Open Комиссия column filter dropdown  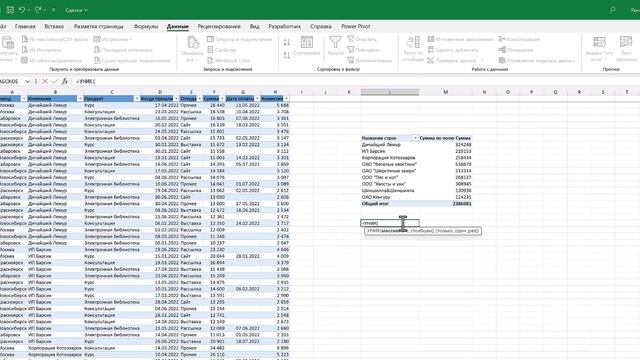point(286,99)
